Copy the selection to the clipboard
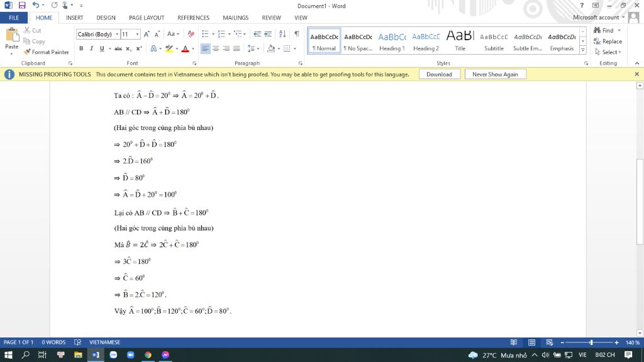This screenshot has width=644, height=362. pos(34,41)
